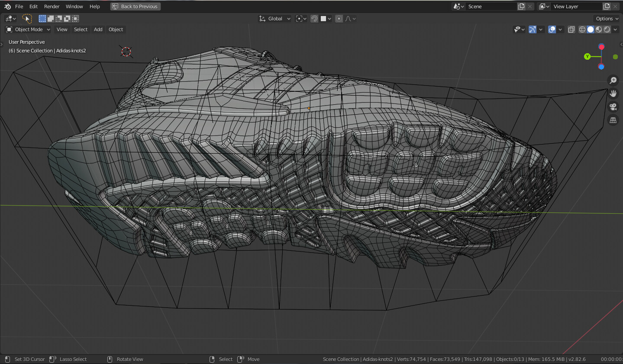Open object visibility and selectability dropdown

[519, 29]
